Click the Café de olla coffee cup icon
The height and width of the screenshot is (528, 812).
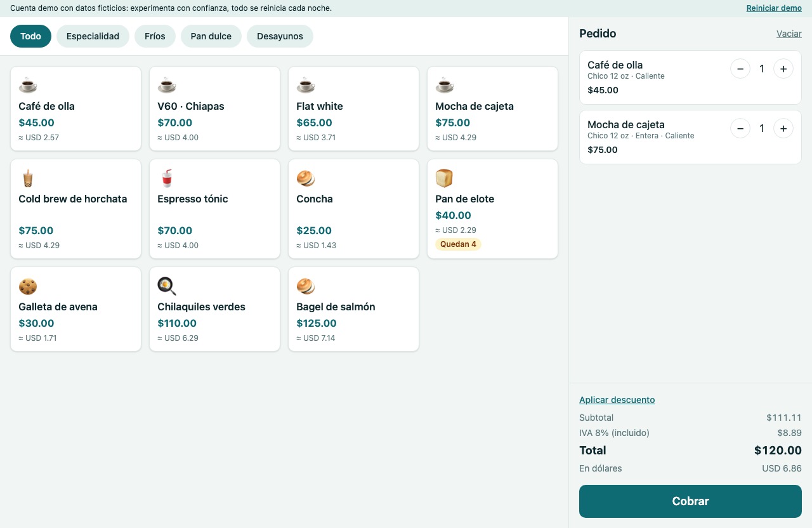(x=28, y=84)
